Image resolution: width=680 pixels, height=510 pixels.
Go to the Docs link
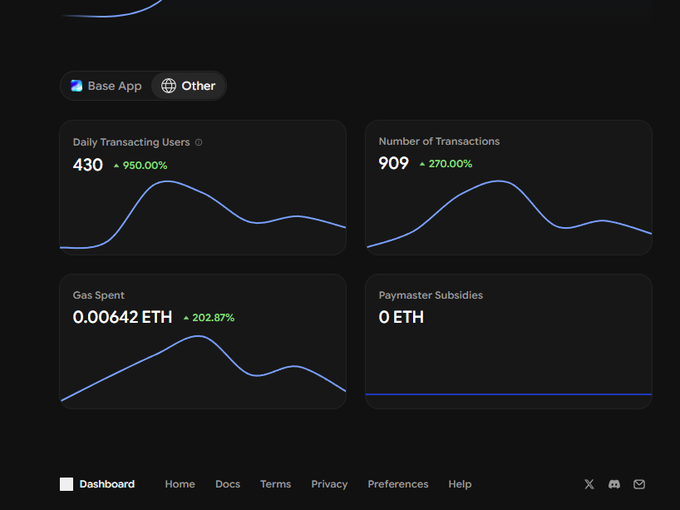pos(228,484)
